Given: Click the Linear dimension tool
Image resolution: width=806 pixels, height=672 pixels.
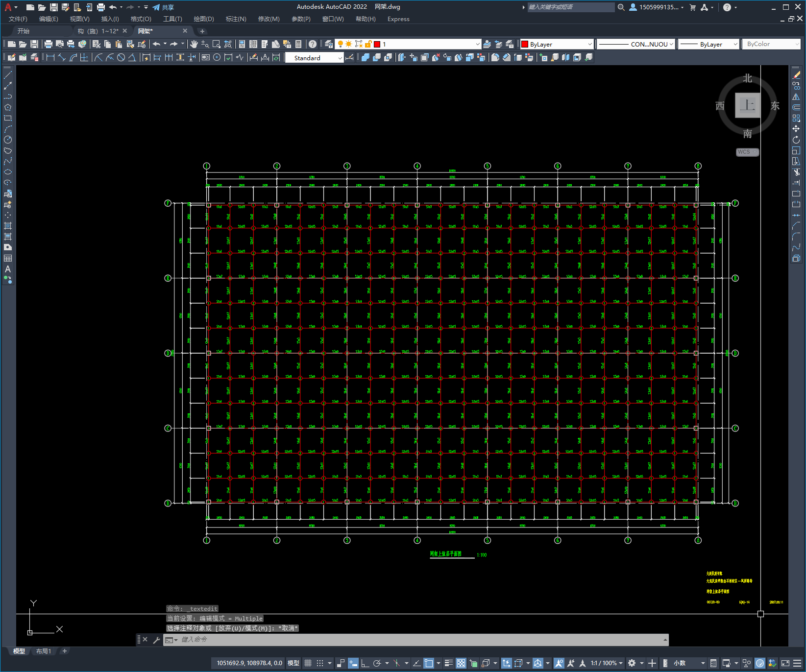Looking at the screenshot, I should [x=50, y=57].
